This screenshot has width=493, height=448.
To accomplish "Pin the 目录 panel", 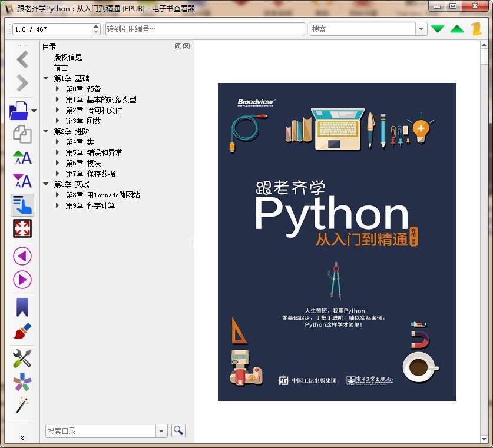I will (x=179, y=47).
